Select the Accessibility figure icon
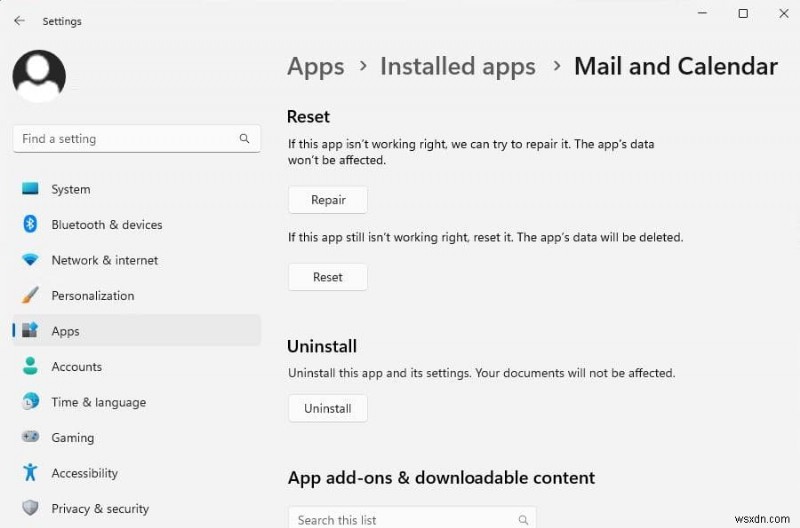The image size is (800, 528). 30,472
